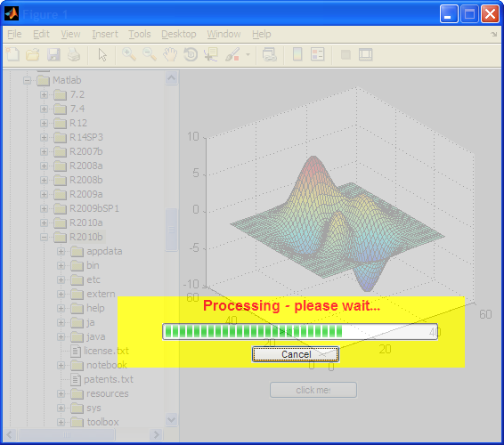
Task: Click the MATLAB logo title bar icon
Action: [12, 13]
